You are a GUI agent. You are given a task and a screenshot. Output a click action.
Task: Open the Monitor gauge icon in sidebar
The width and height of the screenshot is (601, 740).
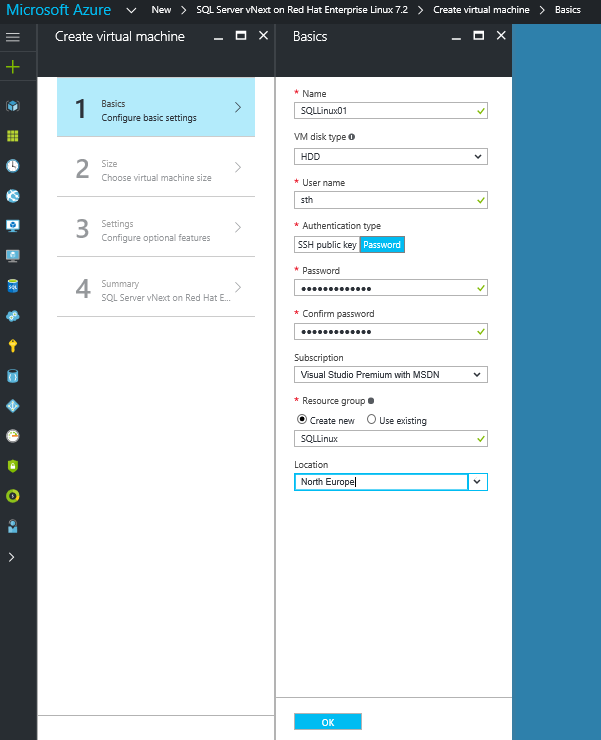pyautogui.click(x=13, y=436)
